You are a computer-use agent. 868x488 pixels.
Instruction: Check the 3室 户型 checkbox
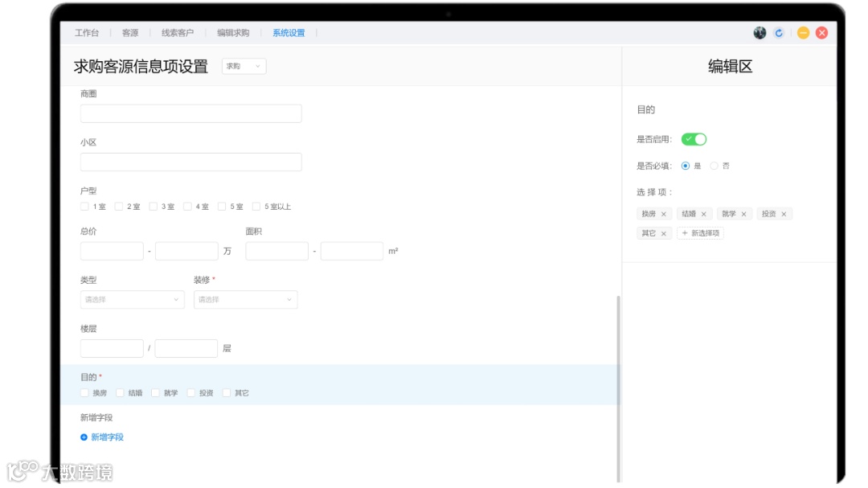tap(154, 207)
